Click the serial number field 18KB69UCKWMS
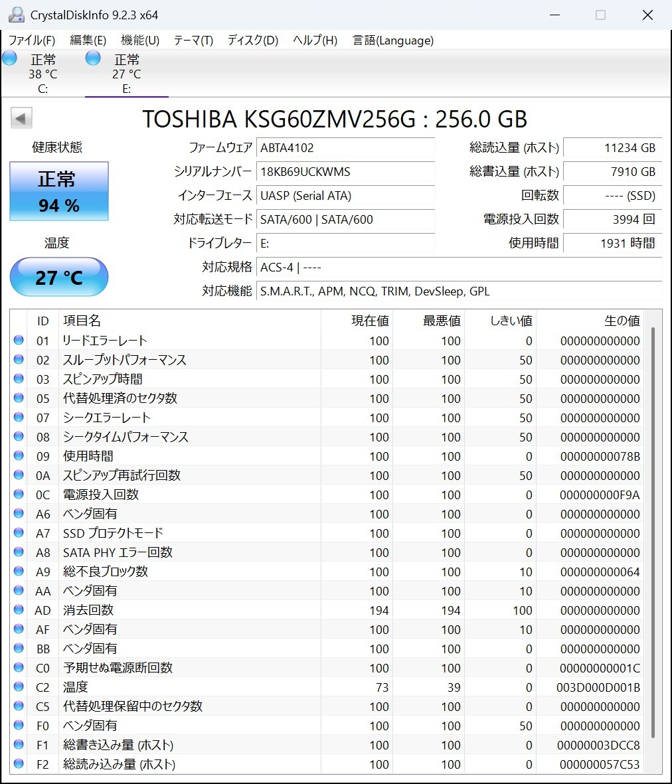672x784 pixels. click(x=345, y=171)
